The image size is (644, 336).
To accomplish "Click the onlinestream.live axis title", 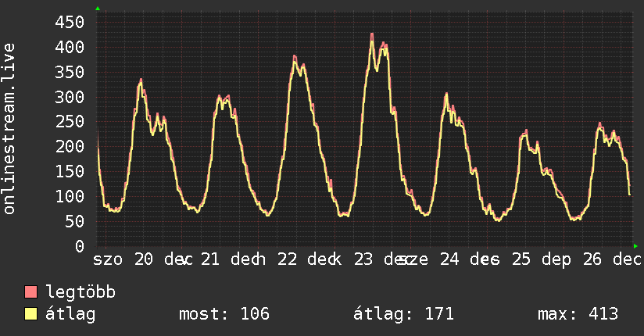I will [x=9, y=129].
